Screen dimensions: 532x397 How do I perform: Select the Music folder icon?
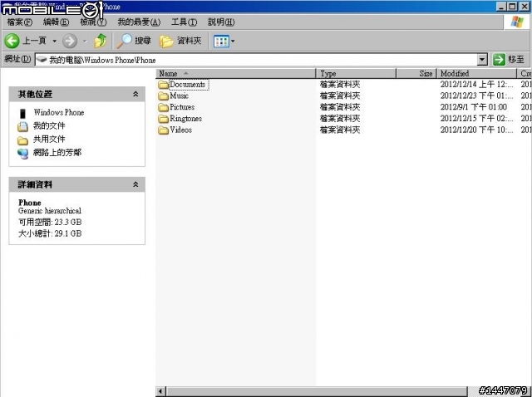(x=164, y=96)
